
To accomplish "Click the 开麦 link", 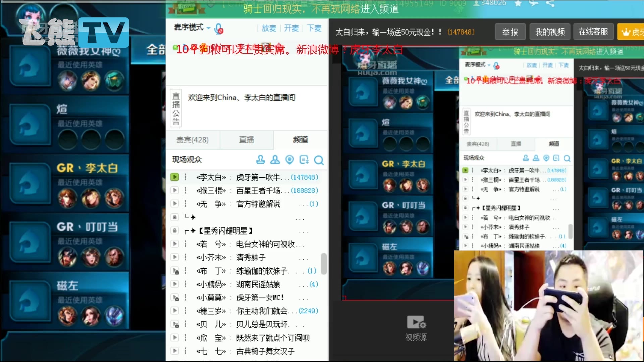I will (291, 28).
